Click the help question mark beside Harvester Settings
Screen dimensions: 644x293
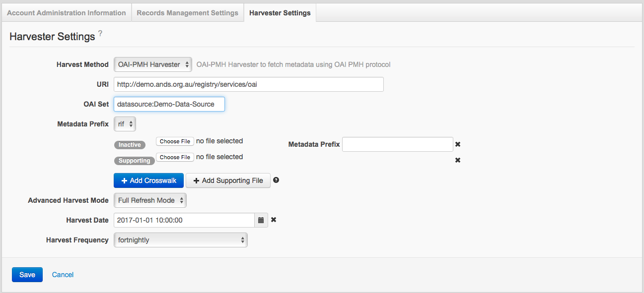(x=100, y=34)
